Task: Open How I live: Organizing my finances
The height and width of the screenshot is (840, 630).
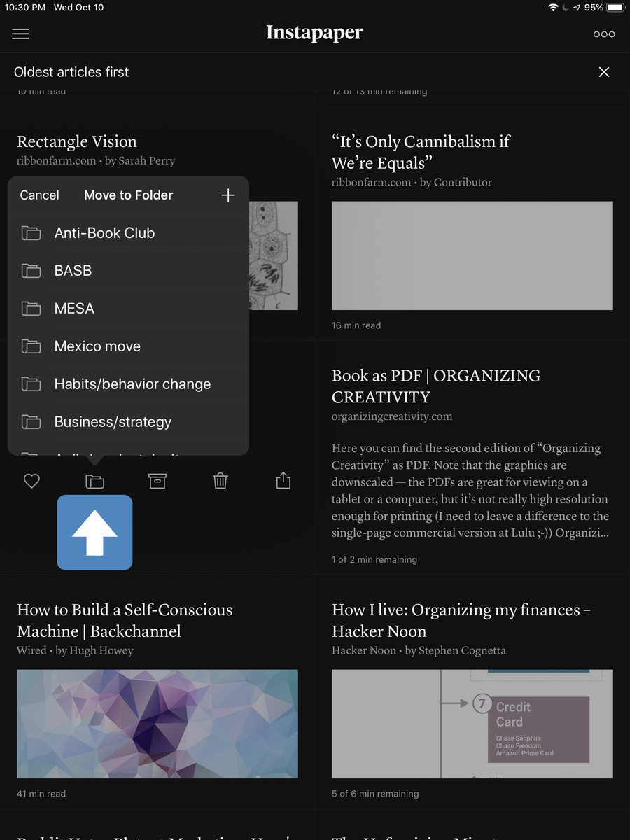Action: click(x=461, y=620)
